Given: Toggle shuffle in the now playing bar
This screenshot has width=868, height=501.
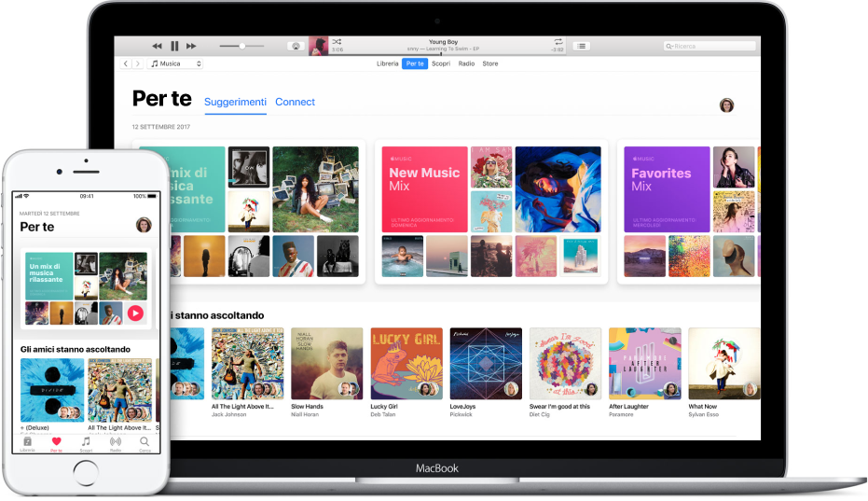Looking at the screenshot, I should (337, 42).
